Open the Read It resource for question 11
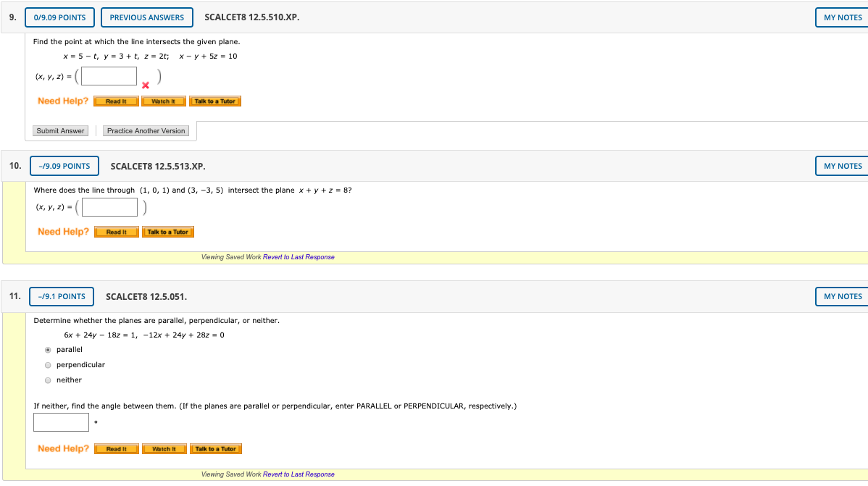This screenshot has height=486, width=868. click(x=117, y=448)
